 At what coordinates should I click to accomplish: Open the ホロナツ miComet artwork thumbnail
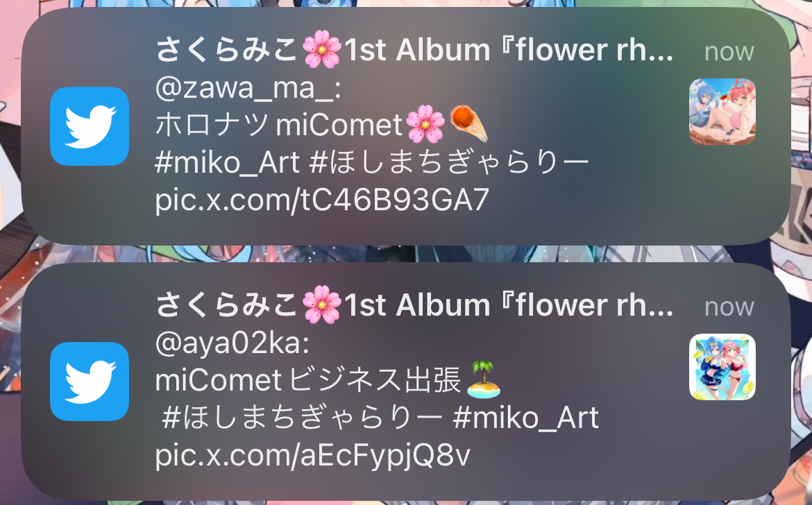point(722,111)
